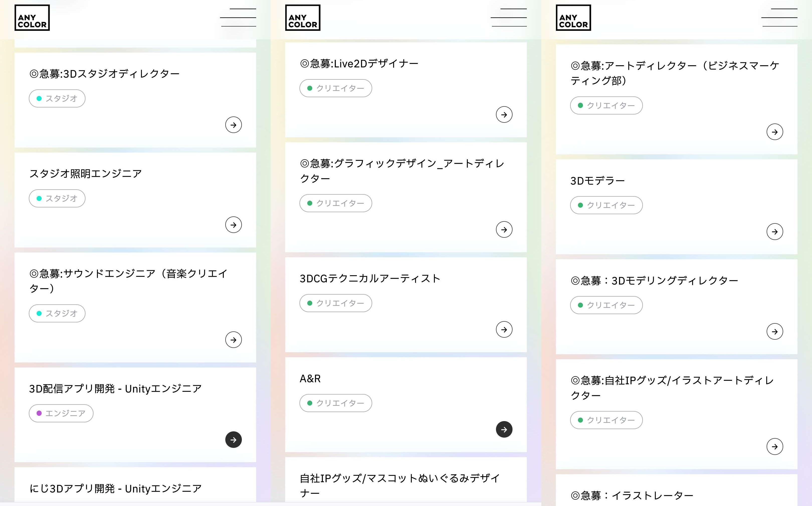Expand hamburger menu in right panel
This screenshot has height=506, width=812.
pyautogui.click(x=779, y=18)
